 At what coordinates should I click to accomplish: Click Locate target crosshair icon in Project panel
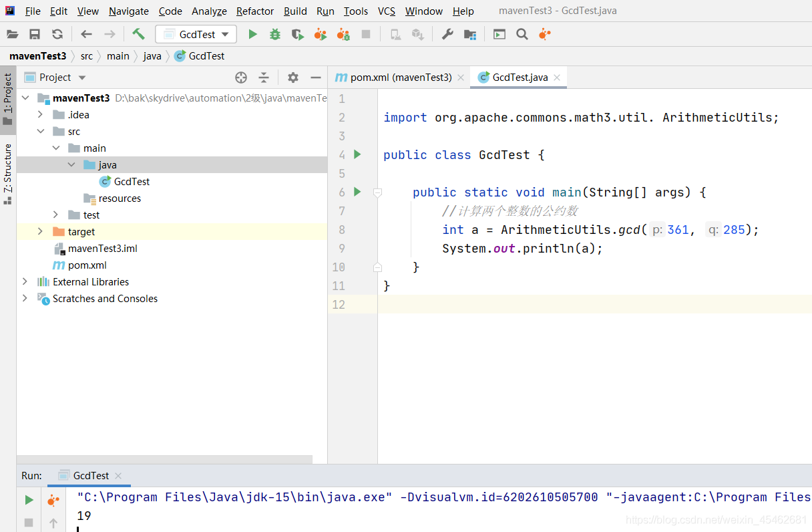click(241, 78)
